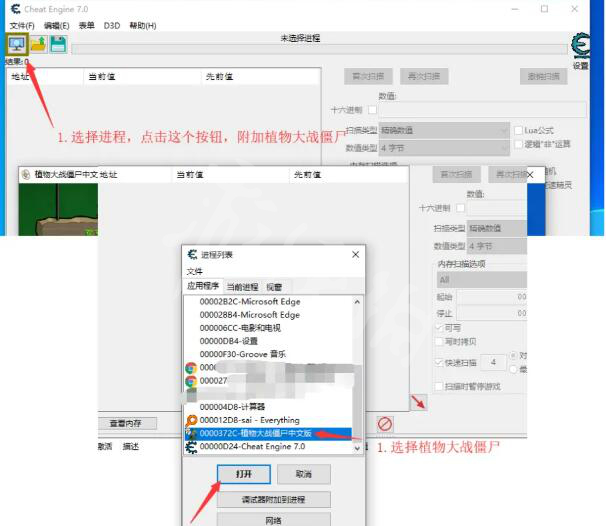
Task: Click the select-process monitor icon in the toolbar
Action: [17, 45]
